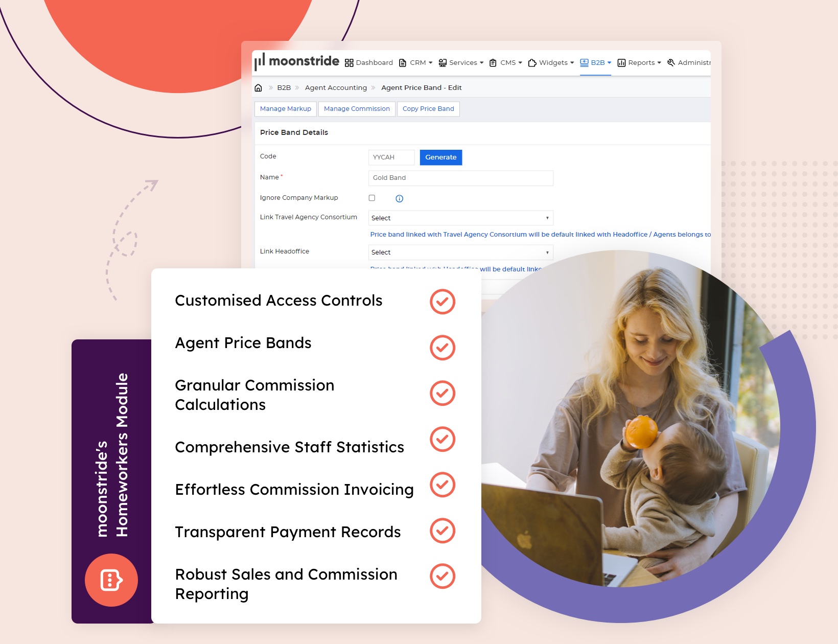The image size is (838, 644).
Task: Click the Name field containing Gold Band
Action: click(461, 178)
